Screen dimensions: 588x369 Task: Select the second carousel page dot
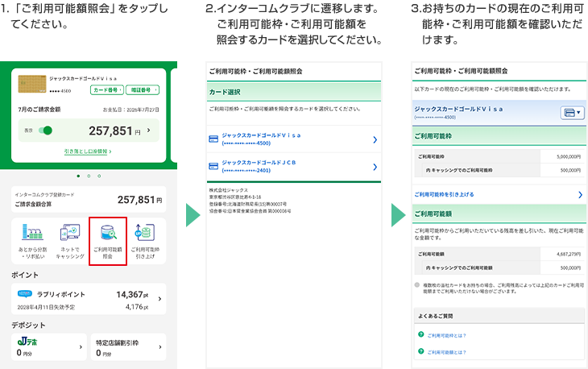[x=89, y=176]
